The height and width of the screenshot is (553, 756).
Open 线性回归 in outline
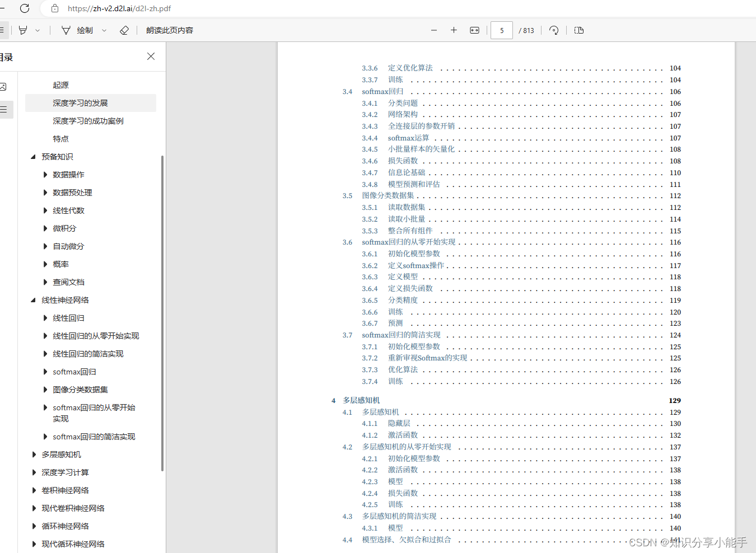coord(68,318)
